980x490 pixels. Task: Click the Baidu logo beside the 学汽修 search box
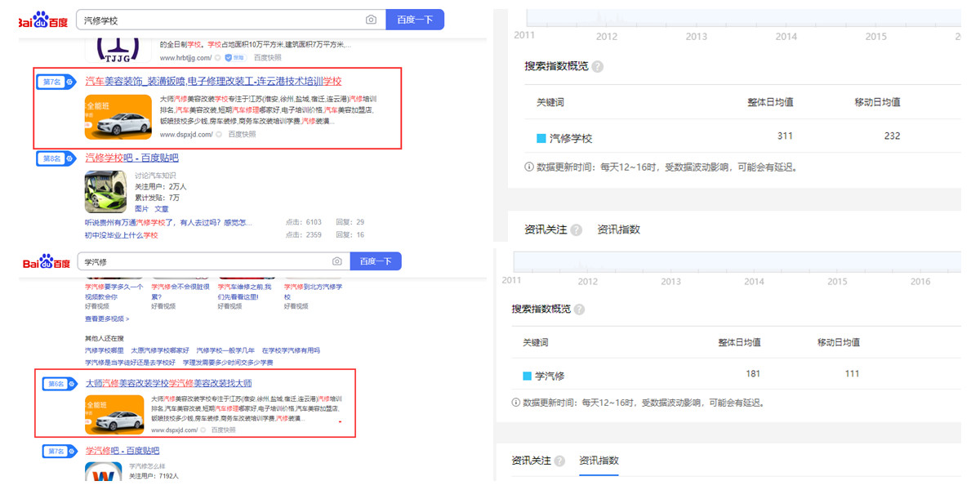coord(46,262)
